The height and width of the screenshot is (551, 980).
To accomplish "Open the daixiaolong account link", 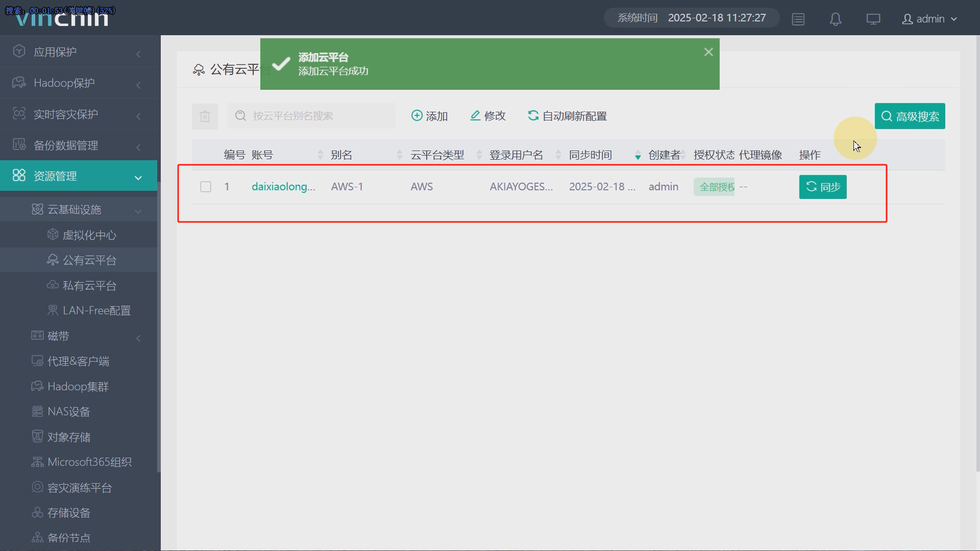I will click(x=283, y=187).
